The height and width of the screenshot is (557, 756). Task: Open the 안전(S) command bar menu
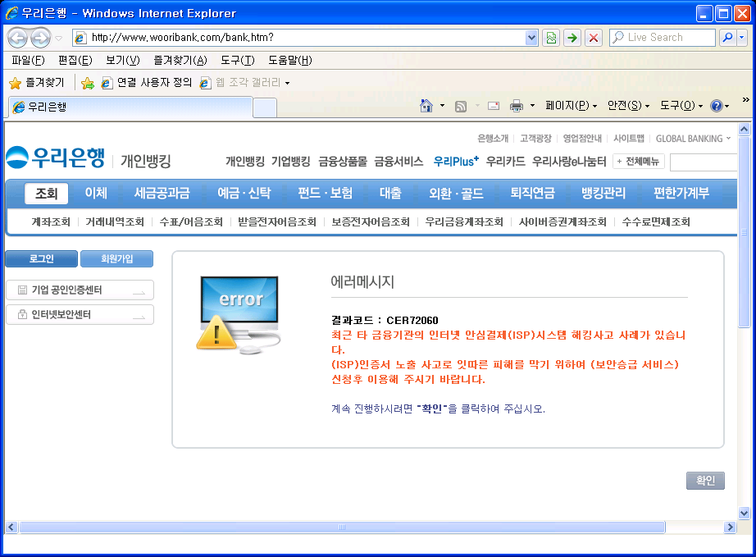628,106
